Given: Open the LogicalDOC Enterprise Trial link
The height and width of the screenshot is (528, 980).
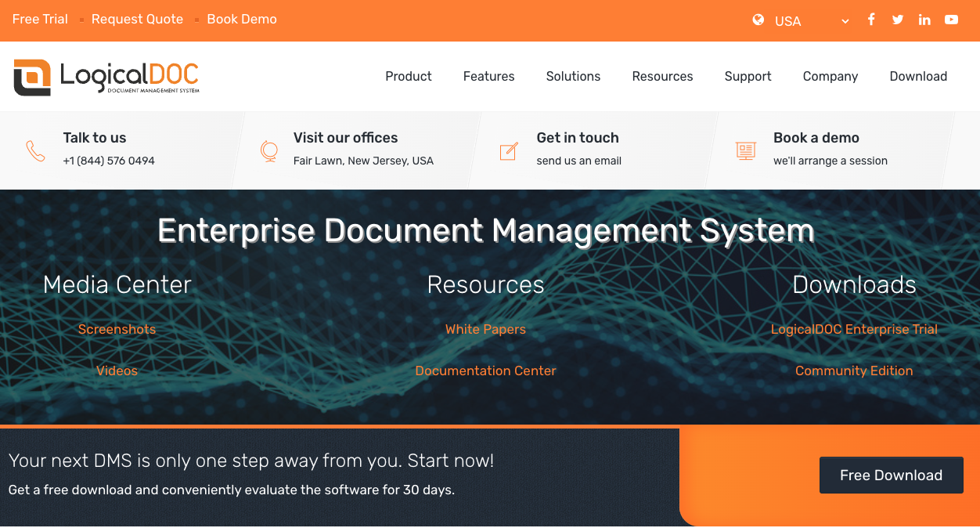Looking at the screenshot, I should 855,329.
